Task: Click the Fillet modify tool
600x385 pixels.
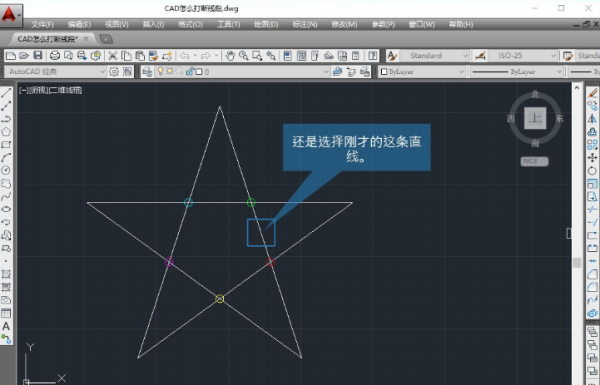Action: point(592,287)
